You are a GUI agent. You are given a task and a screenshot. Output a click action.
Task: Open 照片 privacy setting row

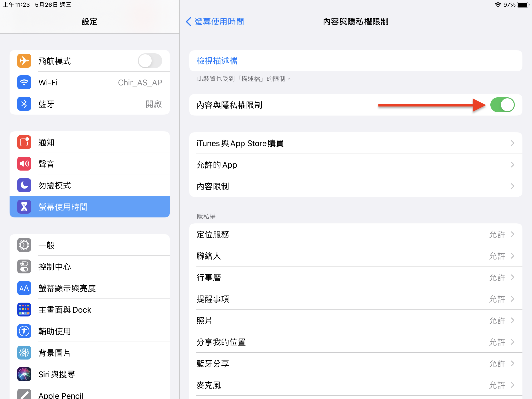tap(355, 321)
